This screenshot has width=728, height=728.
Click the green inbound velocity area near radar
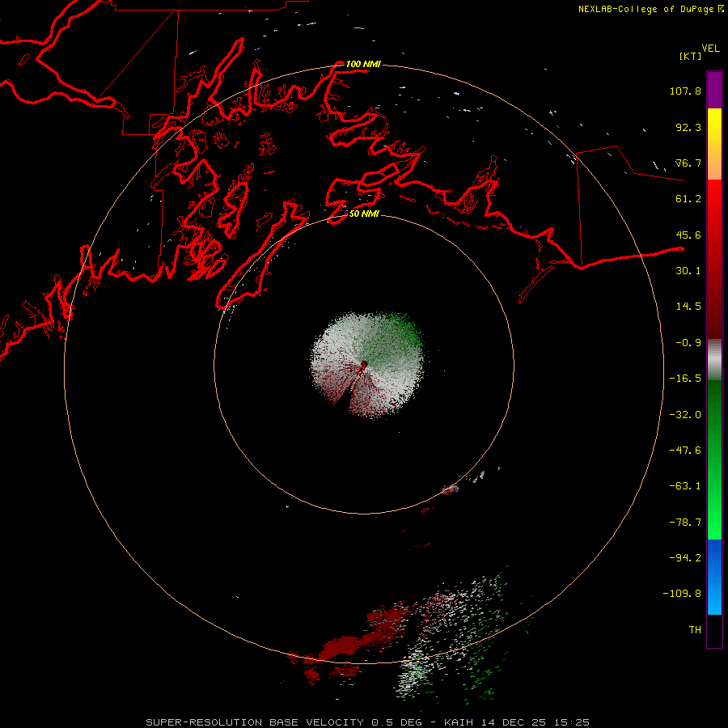tap(395, 341)
